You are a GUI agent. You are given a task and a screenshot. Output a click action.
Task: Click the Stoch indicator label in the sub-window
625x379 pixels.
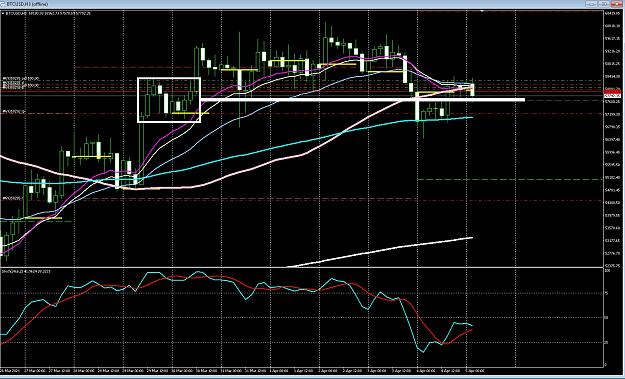(x=26, y=271)
